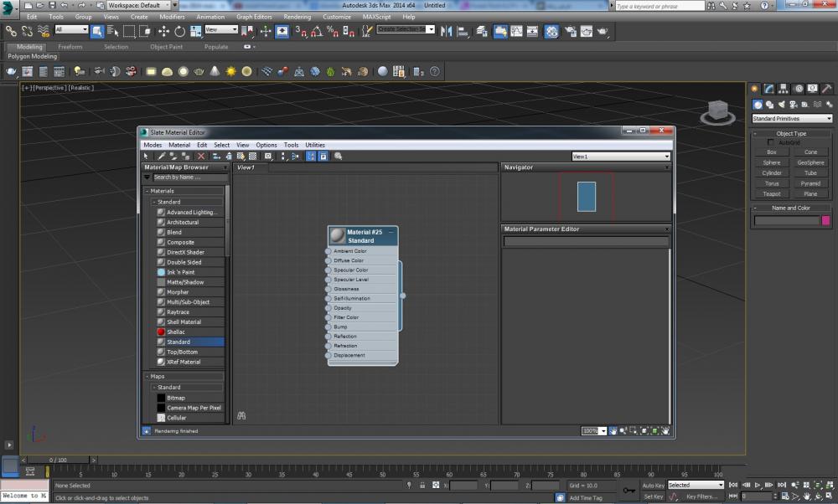The height and width of the screenshot is (504, 838).
Task: Click the Omni light (sun) icon in ribbon
Action: (x=231, y=71)
